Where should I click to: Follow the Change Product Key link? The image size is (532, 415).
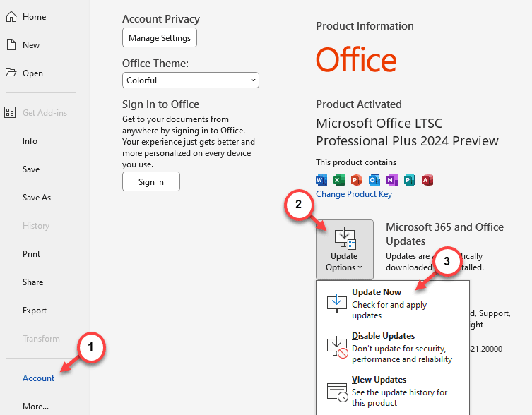coord(354,194)
